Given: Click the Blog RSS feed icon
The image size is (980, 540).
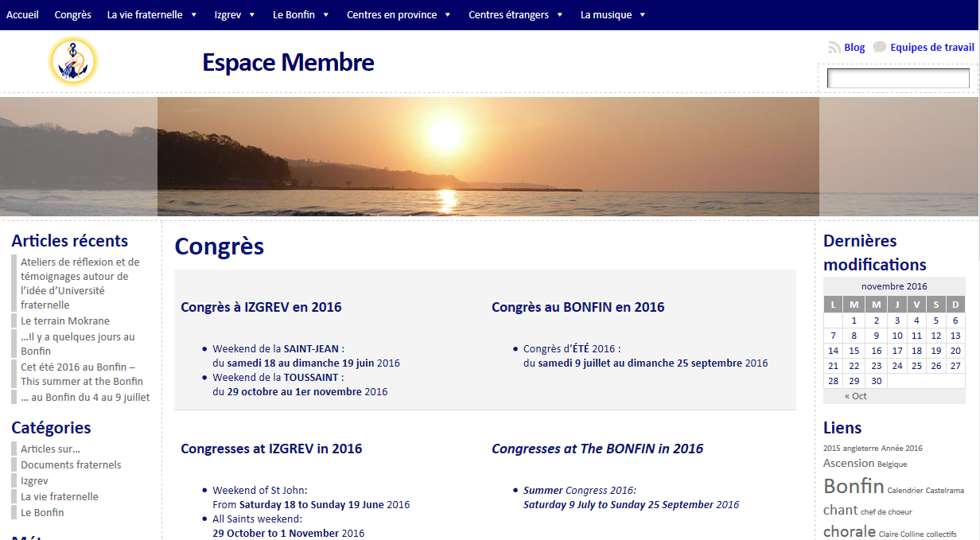Looking at the screenshot, I should point(834,48).
